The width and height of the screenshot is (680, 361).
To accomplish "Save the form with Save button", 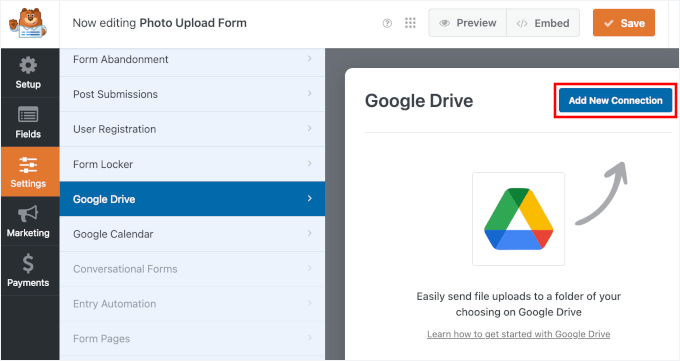I will pyautogui.click(x=624, y=23).
